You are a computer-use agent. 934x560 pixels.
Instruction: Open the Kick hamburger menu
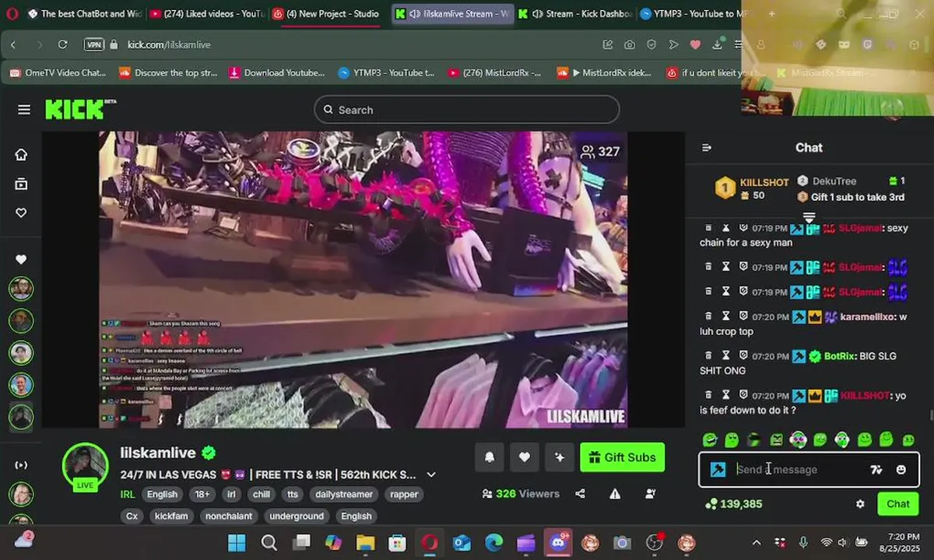point(24,110)
